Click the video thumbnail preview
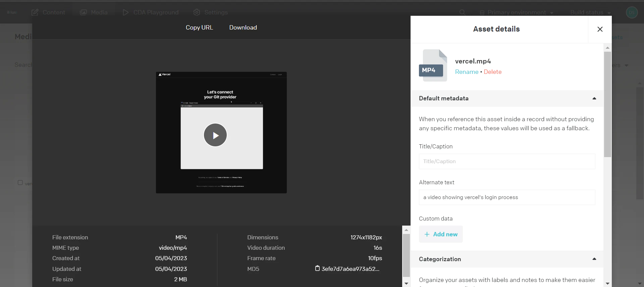This screenshot has width=644, height=287. click(221, 133)
